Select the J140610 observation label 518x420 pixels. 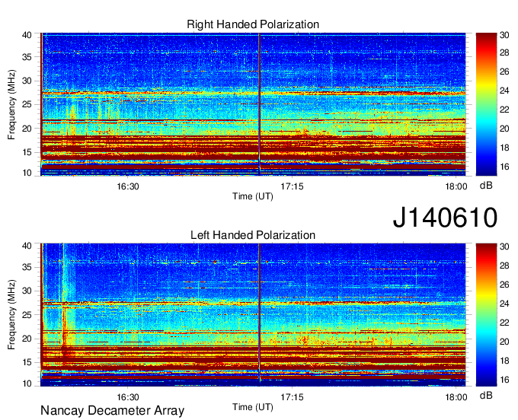pos(445,218)
